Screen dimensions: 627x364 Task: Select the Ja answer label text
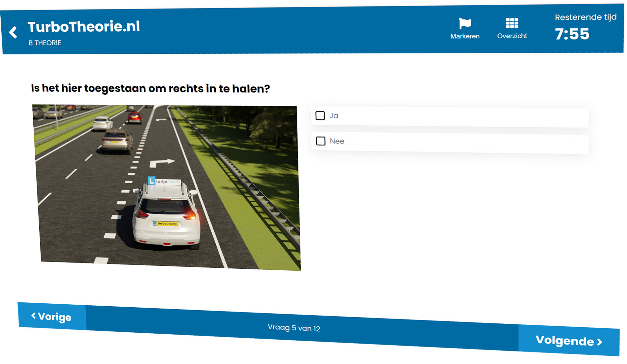click(334, 116)
